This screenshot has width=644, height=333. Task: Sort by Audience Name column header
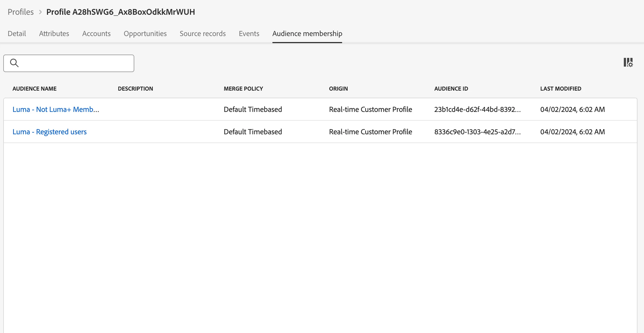[x=35, y=89]
